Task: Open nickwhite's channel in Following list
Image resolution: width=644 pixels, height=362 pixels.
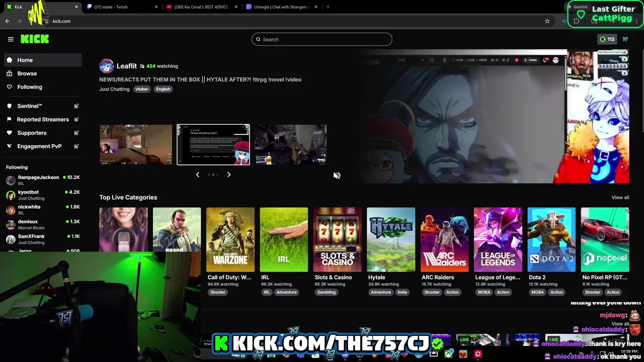Action: (x=43, y=210)
